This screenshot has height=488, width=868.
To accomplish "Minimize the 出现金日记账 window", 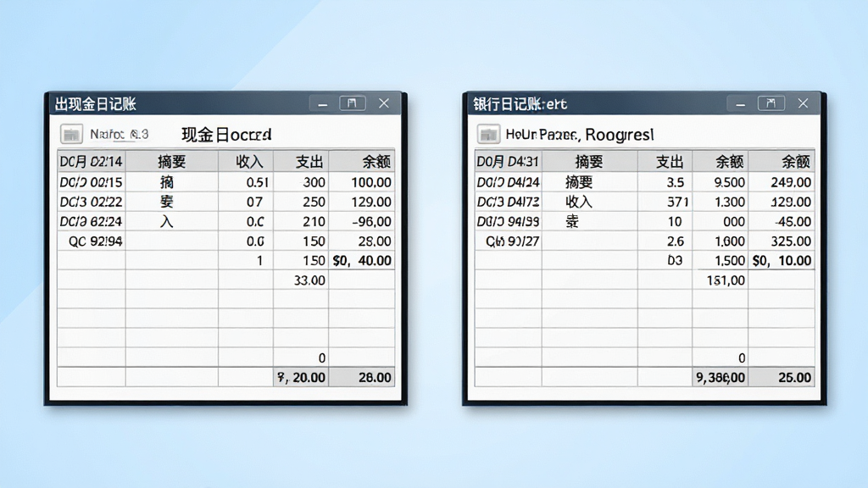I will pos(323,103).
